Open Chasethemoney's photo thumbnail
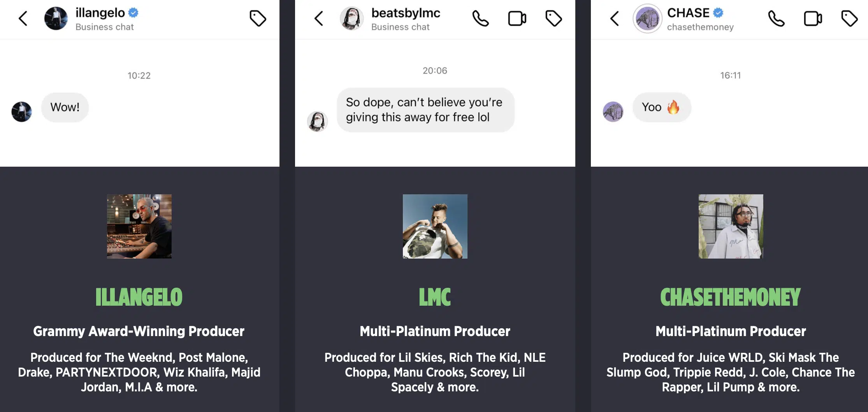Image resolution: width=868 pixels, height=412 pixels. pyautogui.click(x=731, y=226)
